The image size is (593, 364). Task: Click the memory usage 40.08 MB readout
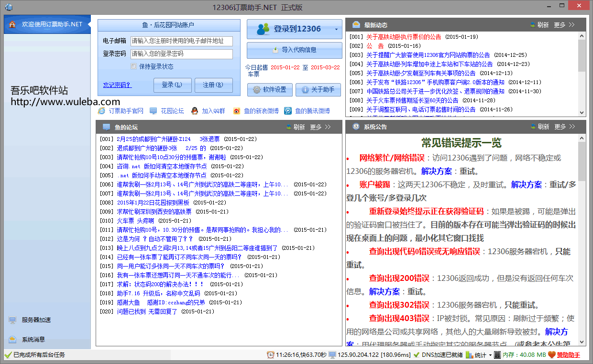point(524,355)
